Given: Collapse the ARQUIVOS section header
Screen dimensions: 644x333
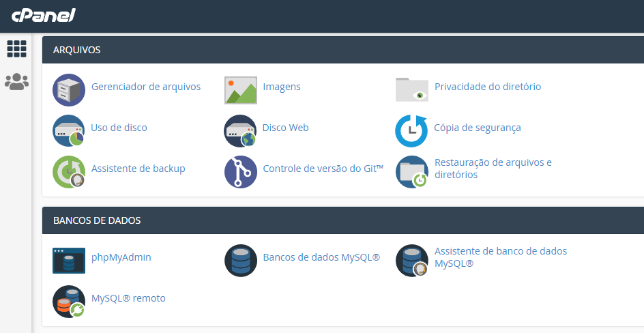Looking at the screenshot, I should 343,50.
